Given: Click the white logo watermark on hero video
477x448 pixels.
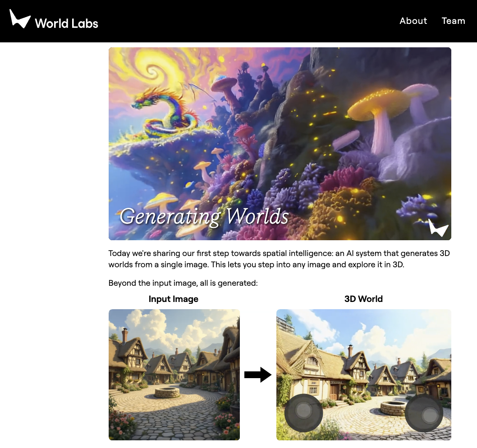Looking at the screenshot, I should coord(438,228).
